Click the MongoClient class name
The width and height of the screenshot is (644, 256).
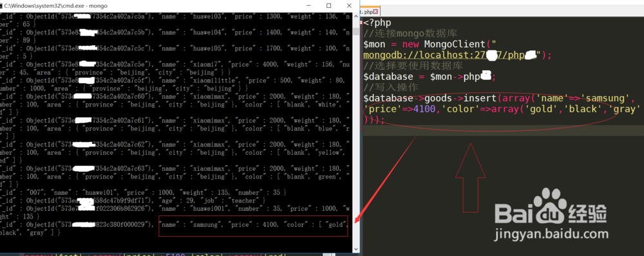pyautogui.click(x=455, y=44)
